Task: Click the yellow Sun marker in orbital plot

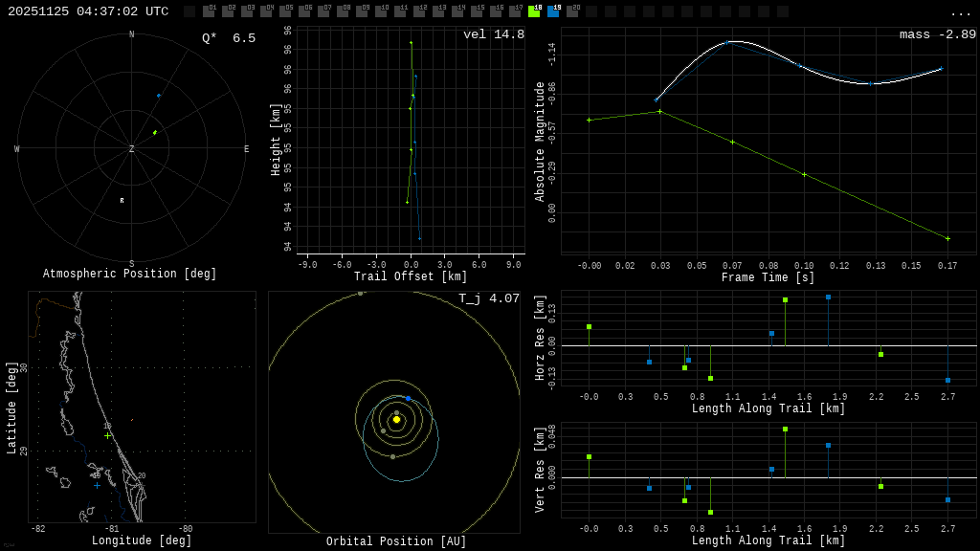Action: pyautogui.click(x=396, y=419)
